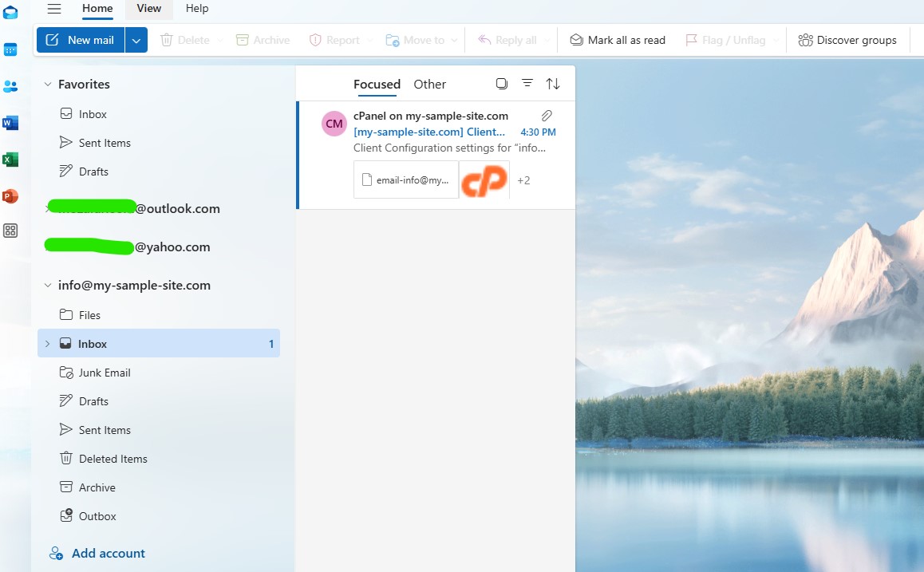924x572 pixels.
Task: Open the filter messages icon
Action: pyautogui.click(x=527, y=84)
